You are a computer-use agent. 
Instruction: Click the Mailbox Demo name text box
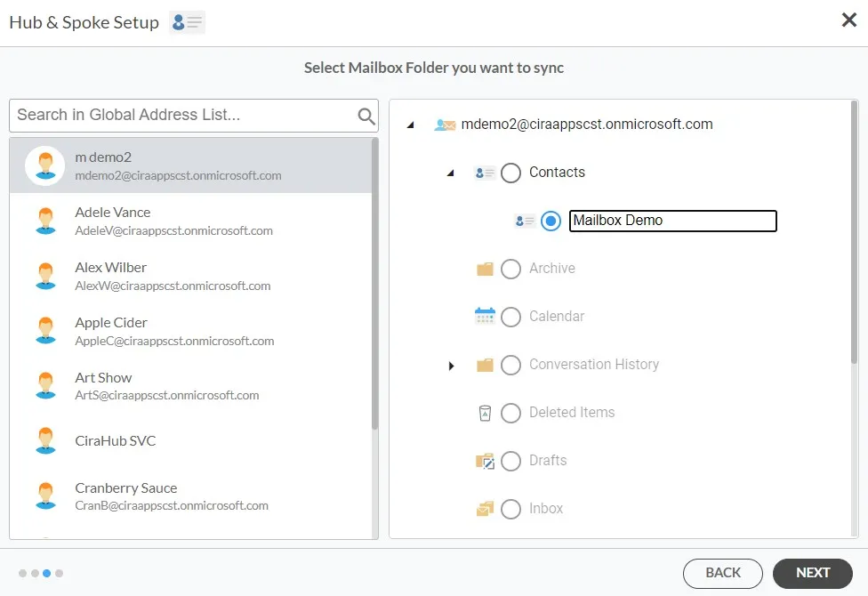click(673, 221)
